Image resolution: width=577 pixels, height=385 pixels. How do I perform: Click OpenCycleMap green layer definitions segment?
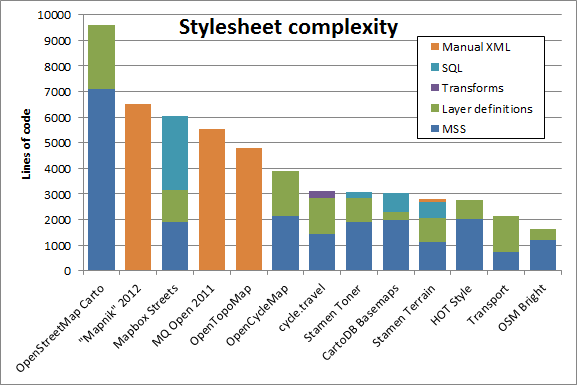[286, 194]
